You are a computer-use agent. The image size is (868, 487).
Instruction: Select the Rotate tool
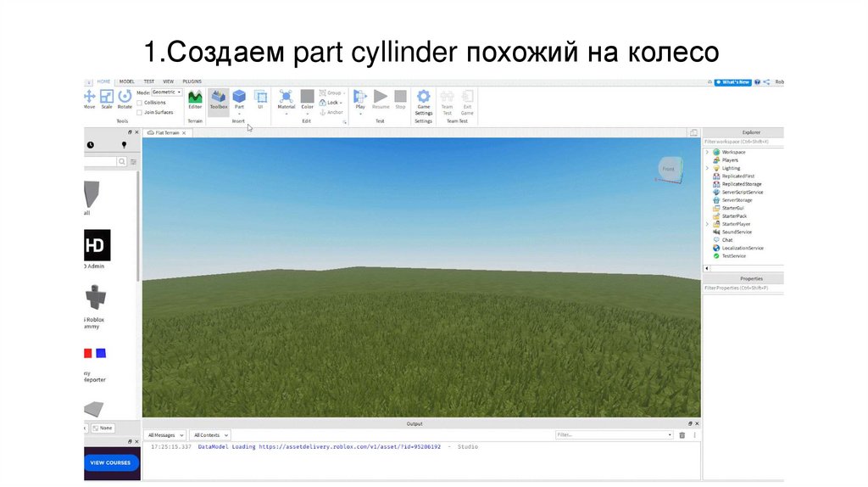[x=125, y=99]
